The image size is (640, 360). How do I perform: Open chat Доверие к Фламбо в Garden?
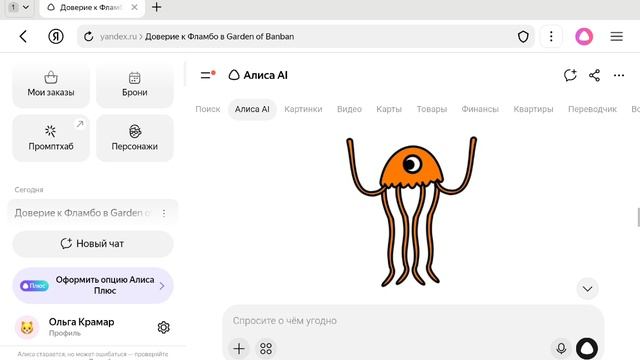pyautogui.click(x=83, y=213)
